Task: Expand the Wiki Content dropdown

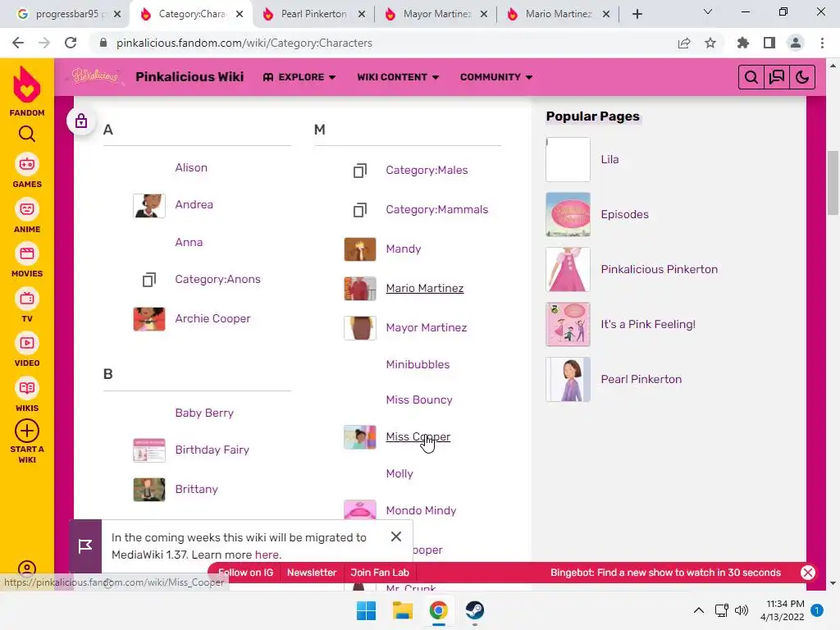Action: [x=398, y=77]
